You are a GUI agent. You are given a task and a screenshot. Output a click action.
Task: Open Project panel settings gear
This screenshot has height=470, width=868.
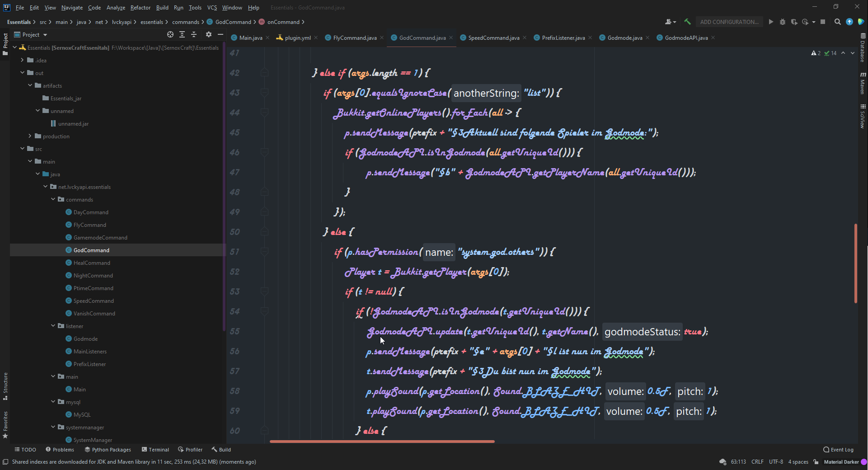pyautogui.click(x=208, y=34)
